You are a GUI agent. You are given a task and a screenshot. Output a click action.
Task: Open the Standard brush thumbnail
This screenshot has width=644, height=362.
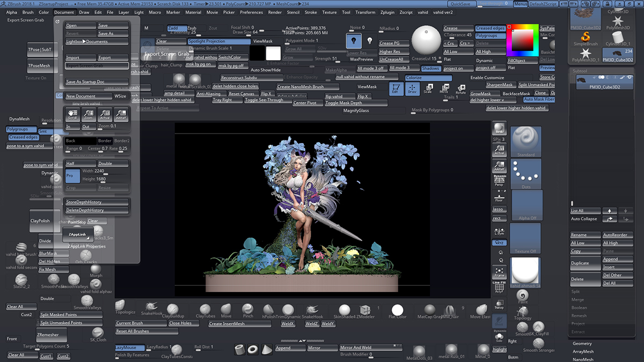pyautogui.click(x=526, y=142)
